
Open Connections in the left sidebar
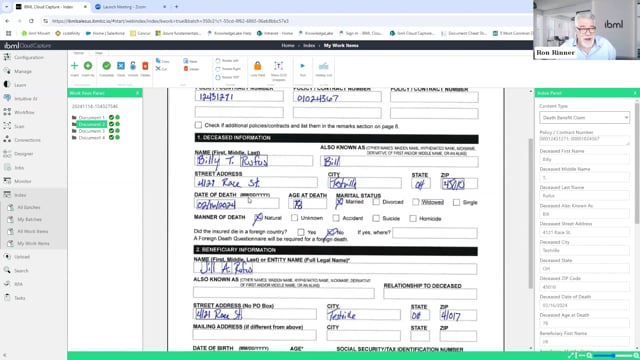27,140
